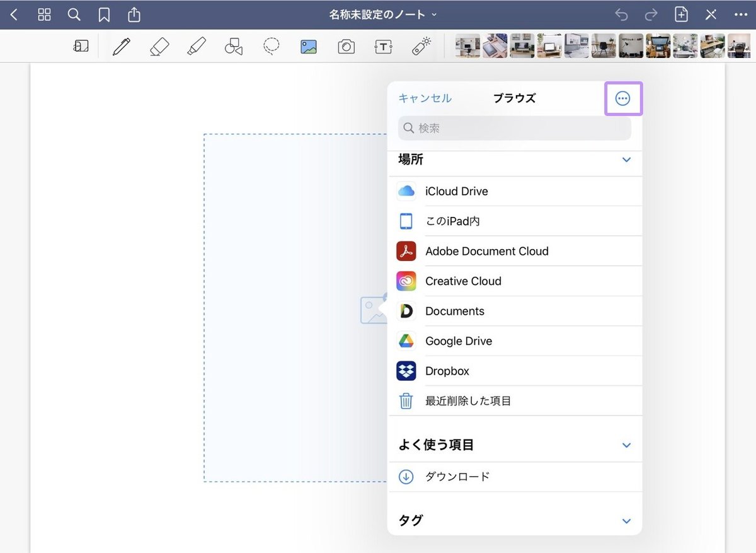
Task: Select Google Drive in the locations list
Action: [459, 341]
